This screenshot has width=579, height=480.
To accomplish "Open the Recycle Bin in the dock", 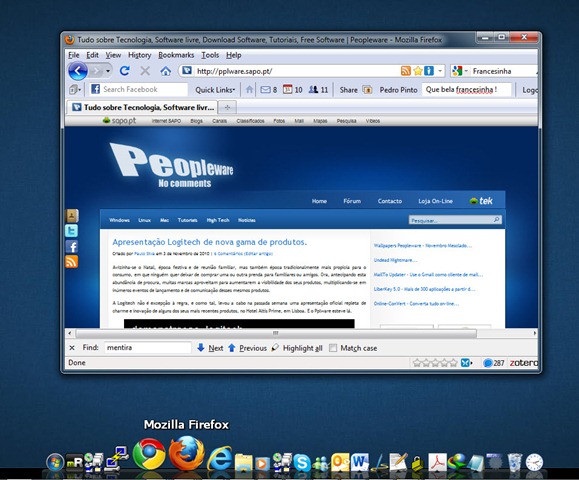I will 515,462.
